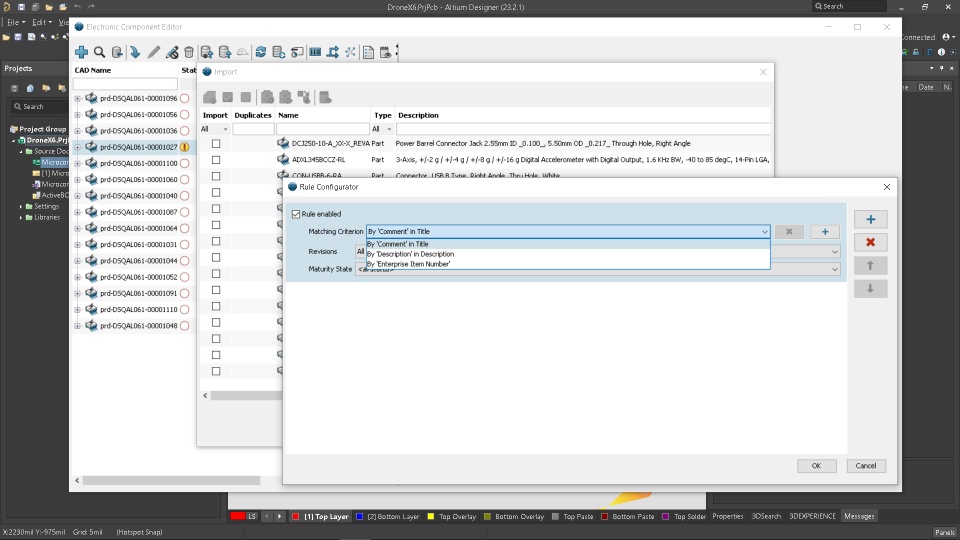Click the grey X next to Matching Criterion

[789, 231]
